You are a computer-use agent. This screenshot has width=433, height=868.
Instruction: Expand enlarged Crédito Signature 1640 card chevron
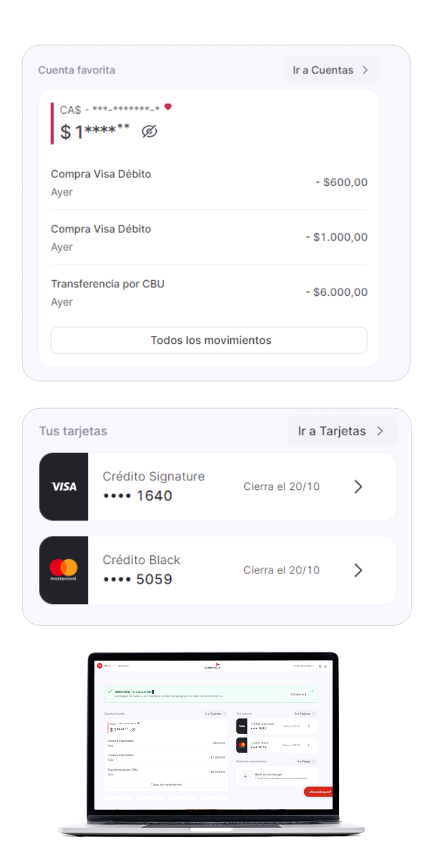358,486
